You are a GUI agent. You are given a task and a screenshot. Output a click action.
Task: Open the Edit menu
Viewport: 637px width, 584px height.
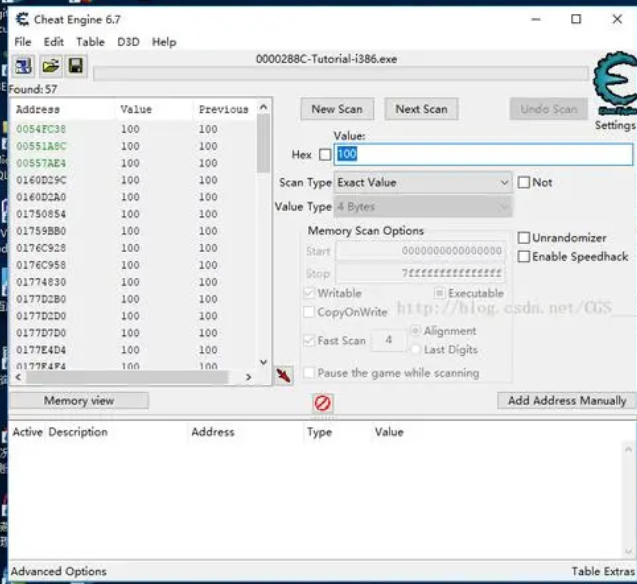pos(54,42)
